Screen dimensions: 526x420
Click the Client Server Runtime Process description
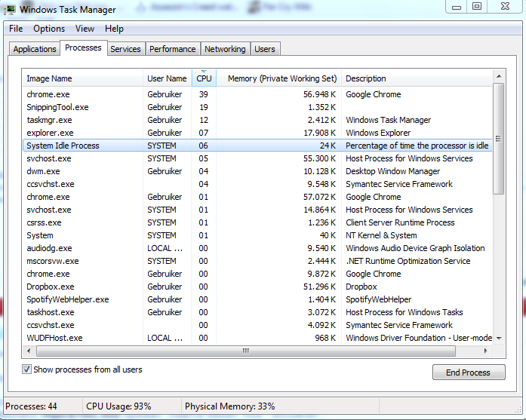click(x=400, y=222)
